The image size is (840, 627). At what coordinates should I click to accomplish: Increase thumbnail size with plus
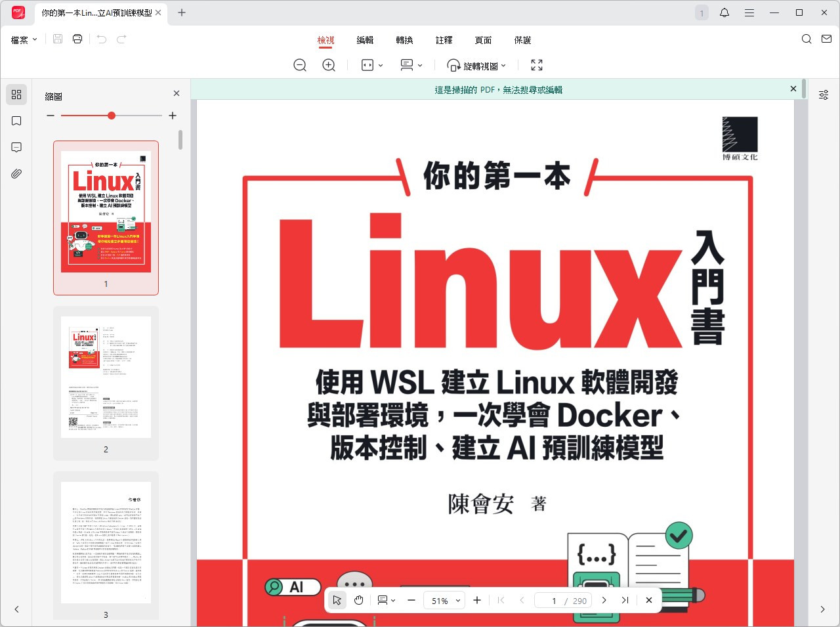coord(173,116)
